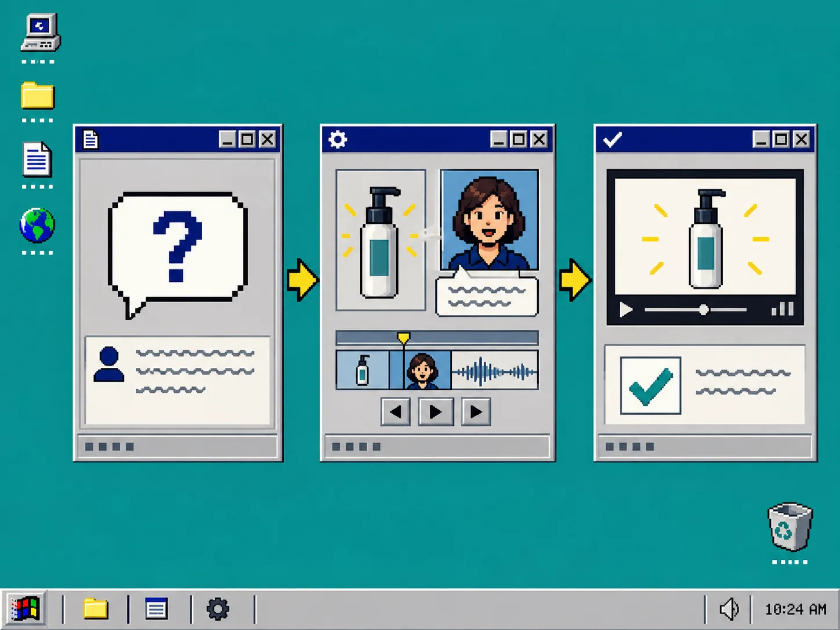
Task: Open the yellow folder desktop icon
Action: (x=38, y=96)
